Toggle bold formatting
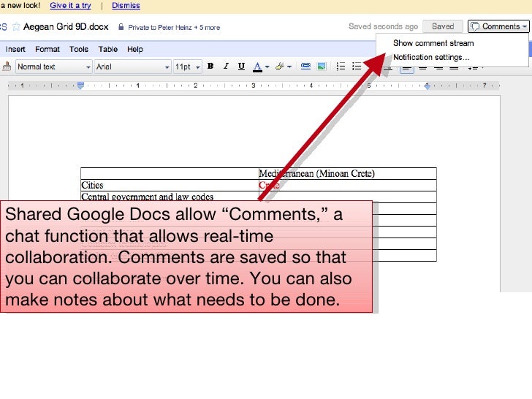 (x=210, y=66)
